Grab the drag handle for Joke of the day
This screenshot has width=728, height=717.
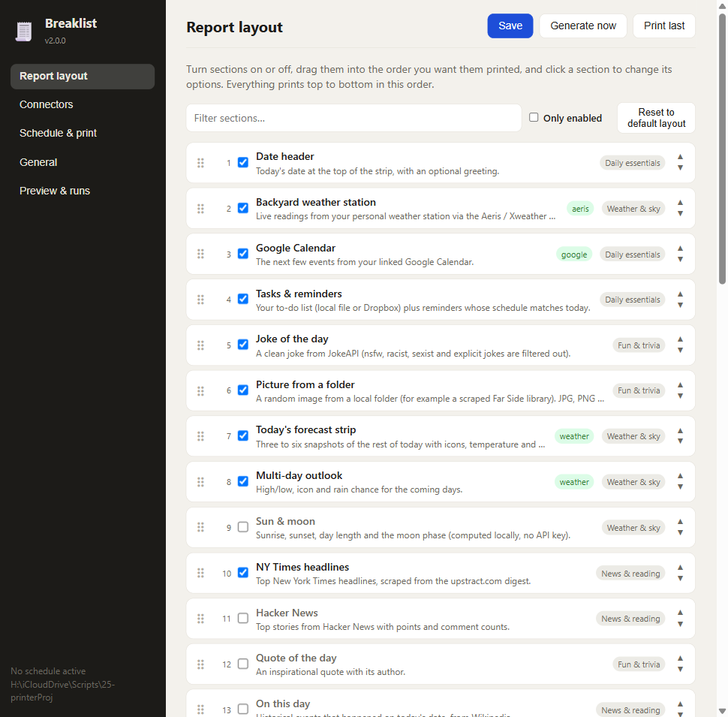(200, 345)
